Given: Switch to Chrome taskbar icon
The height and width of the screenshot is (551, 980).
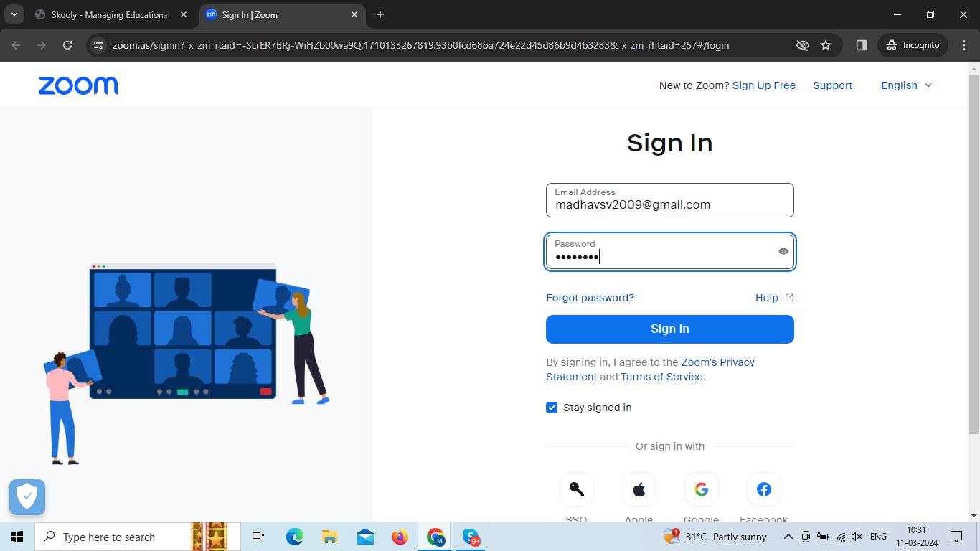Looking at the screenshot, I should tap(435, 537).
